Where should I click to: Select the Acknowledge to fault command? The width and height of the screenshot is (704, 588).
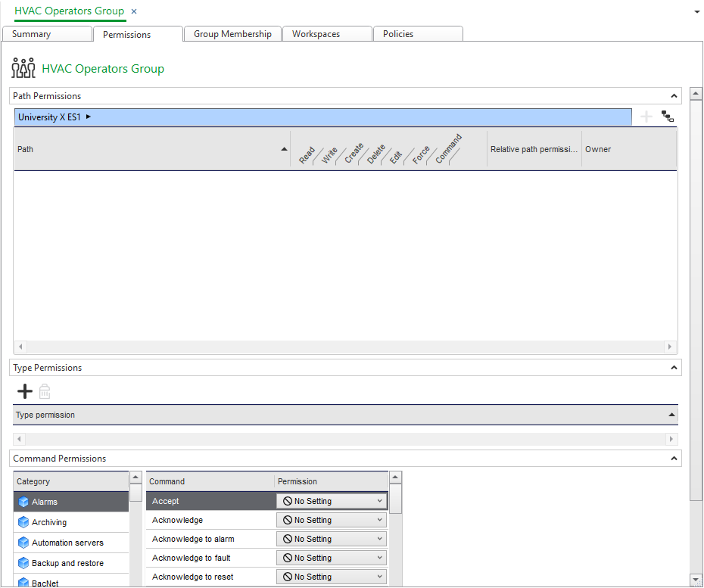pyautogui.click(x=211, y=558)
